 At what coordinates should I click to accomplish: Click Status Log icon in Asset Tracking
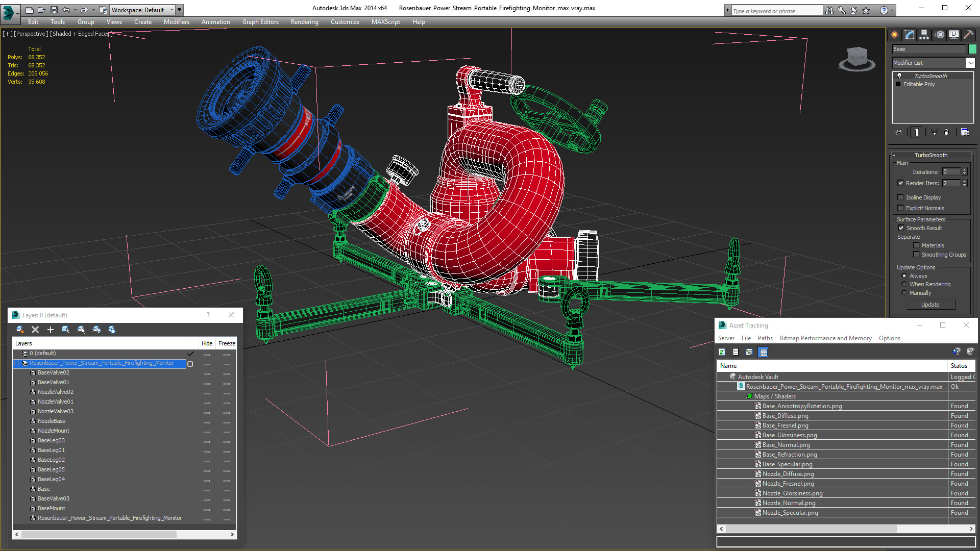point(736,352)
